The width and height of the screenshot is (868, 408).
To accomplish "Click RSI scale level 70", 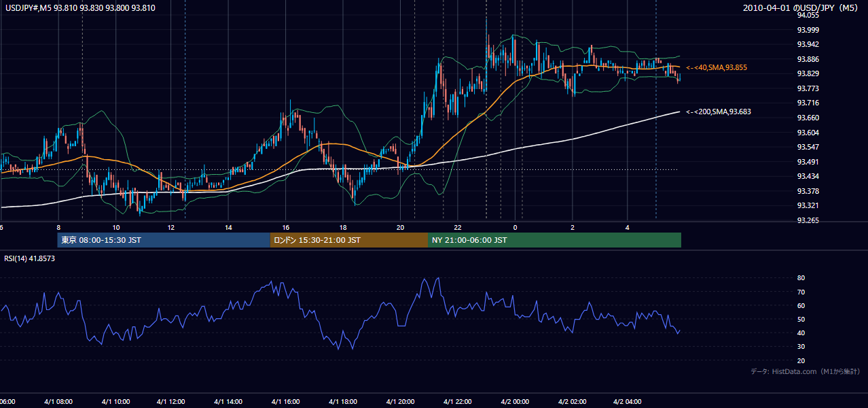I will click(801, 292).
